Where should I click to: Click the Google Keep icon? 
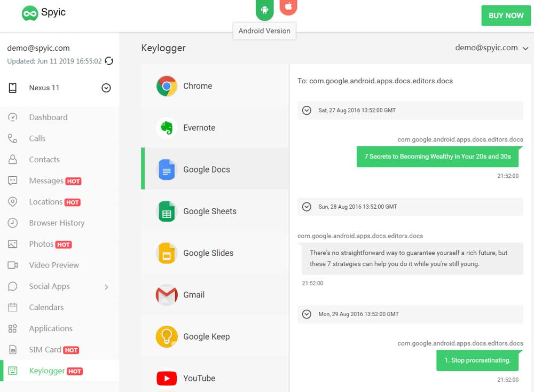[x=166, y=336]
